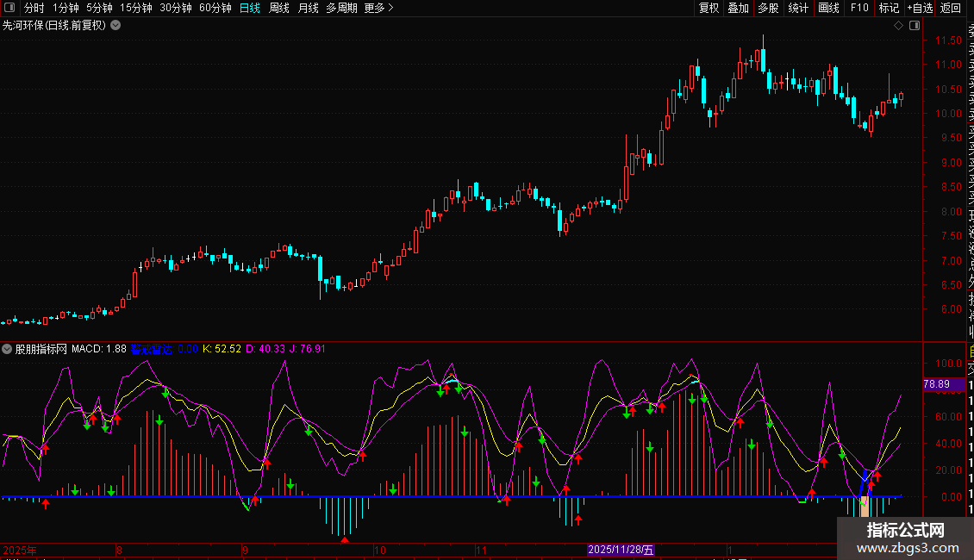This screenshot has width=974, height=560.
Task: Select the 60分钟 period tab
Action: coord(215,8)
